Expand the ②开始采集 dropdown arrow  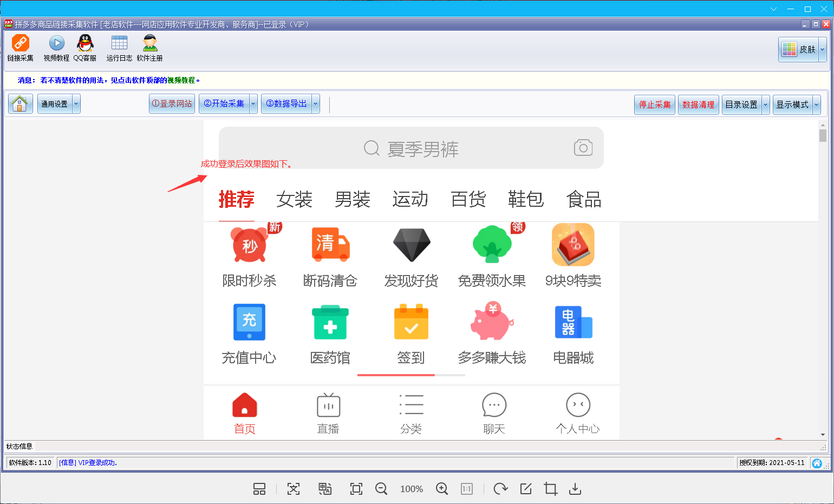tap(253, 104)
